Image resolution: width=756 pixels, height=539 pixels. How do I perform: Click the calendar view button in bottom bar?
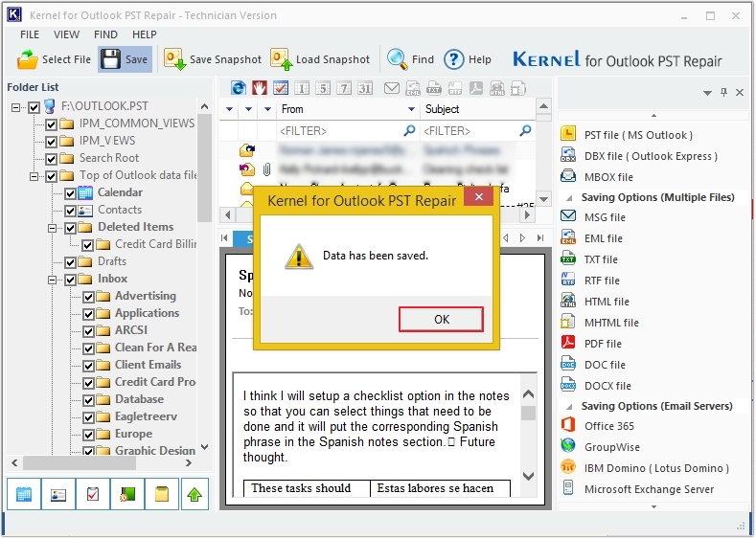pyautogui.click(x=24, y=494)
